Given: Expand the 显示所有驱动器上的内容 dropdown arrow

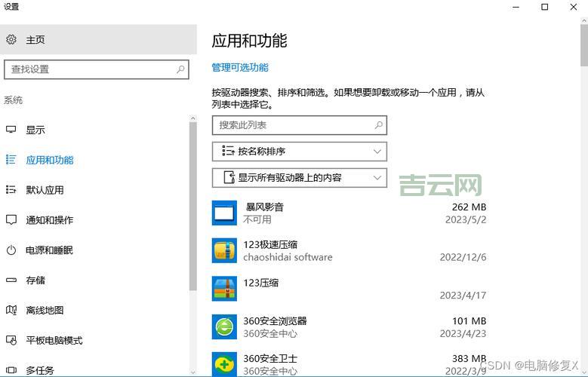Looking at the screenshot, I should (377, 178).
